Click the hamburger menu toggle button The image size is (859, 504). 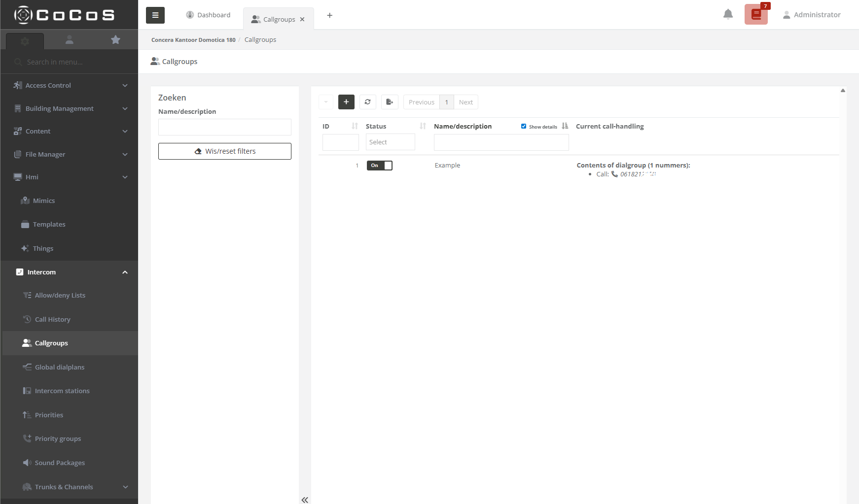click(155, 15)
